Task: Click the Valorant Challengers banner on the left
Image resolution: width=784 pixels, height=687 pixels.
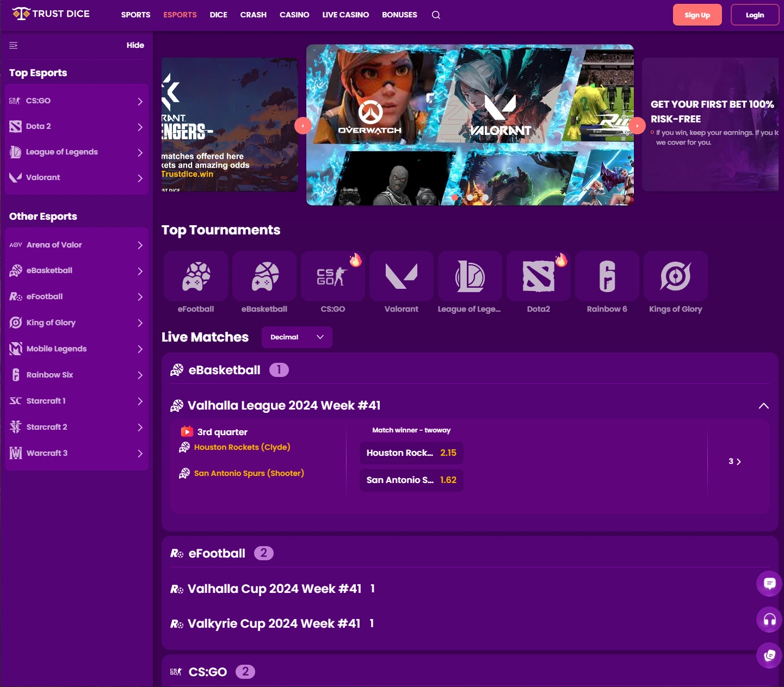Action: (230, 125)
